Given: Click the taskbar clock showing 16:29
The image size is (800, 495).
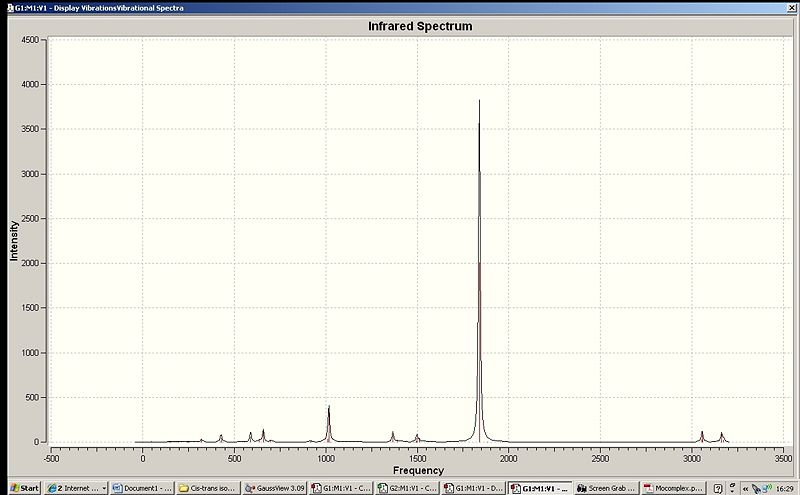Looking at the screenshot, I should click(785, 489).
